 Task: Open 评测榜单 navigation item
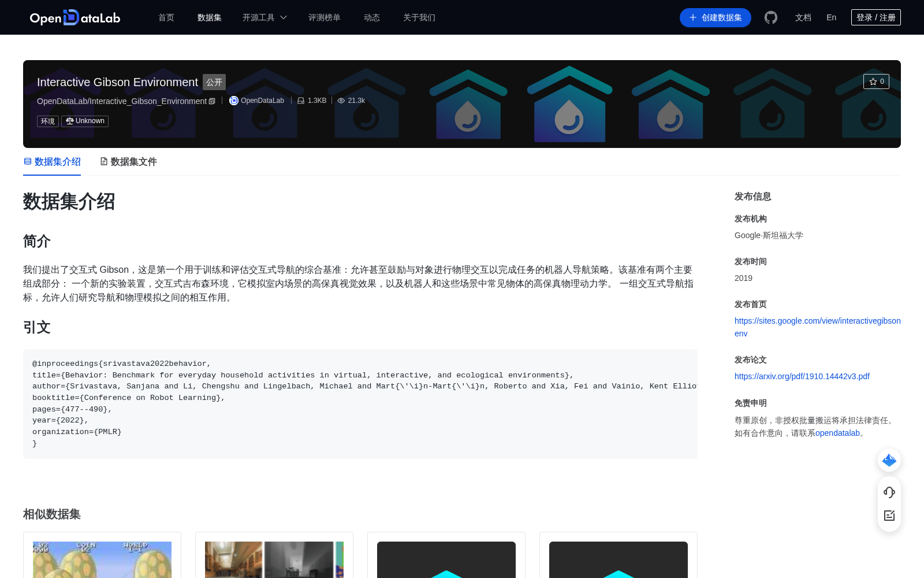point(325,17)
